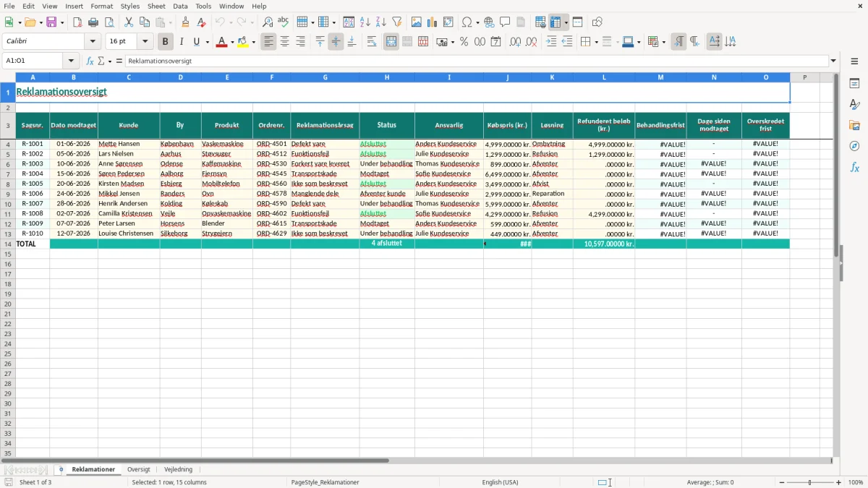The height and width of the screenshot is (488, 868).
Task: Apply the yellow background color swatch
Action: [244, 42]
